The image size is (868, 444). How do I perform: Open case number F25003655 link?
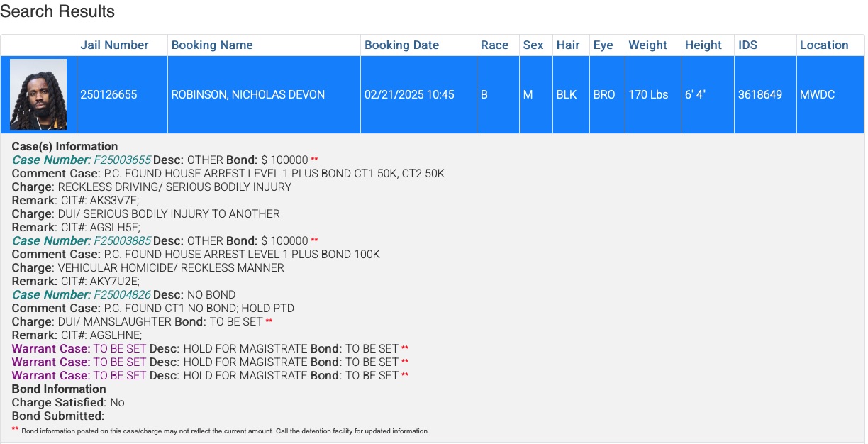point(123,160)
